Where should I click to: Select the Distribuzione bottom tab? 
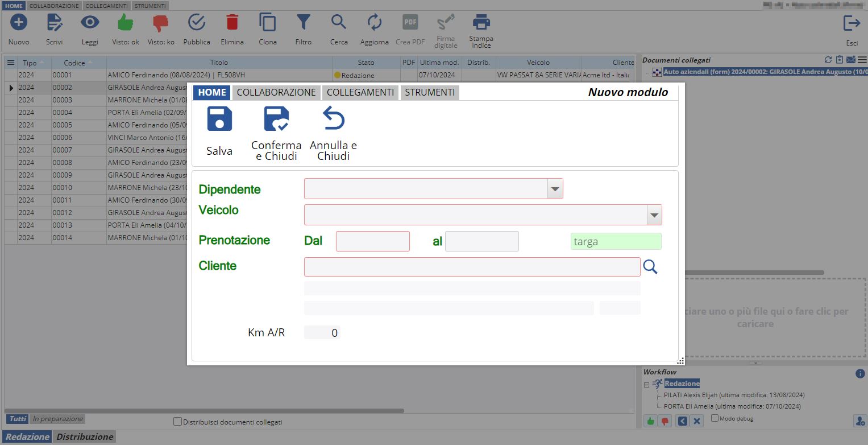(85, 436)
